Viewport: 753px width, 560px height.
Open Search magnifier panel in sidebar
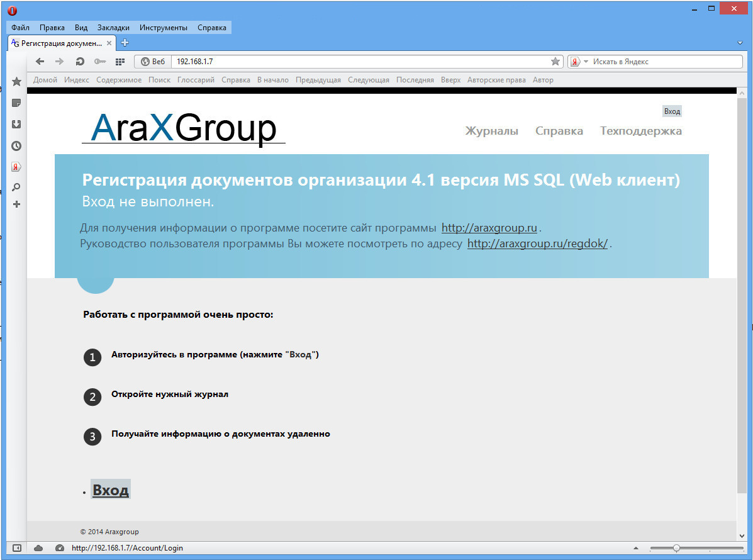(x=16, y=188)
